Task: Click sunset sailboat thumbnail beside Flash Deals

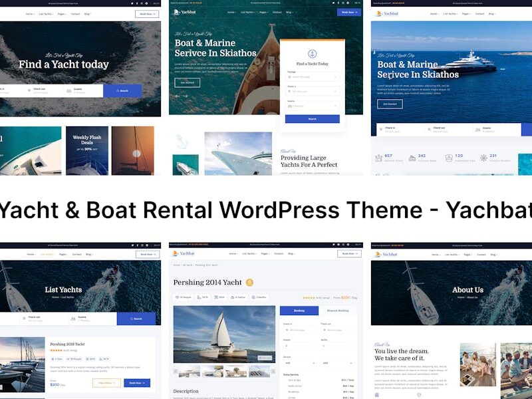Action: 132,151
